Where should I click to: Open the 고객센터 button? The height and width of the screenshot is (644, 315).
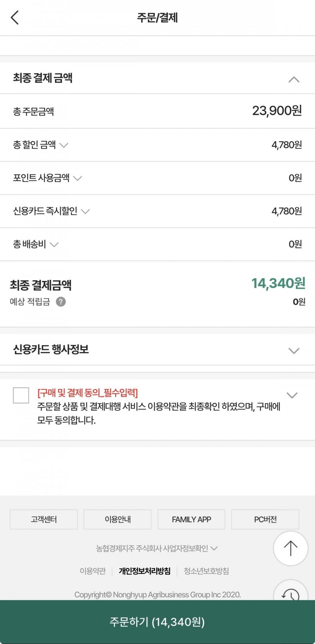pyautogui.click(x=44, y=519)
